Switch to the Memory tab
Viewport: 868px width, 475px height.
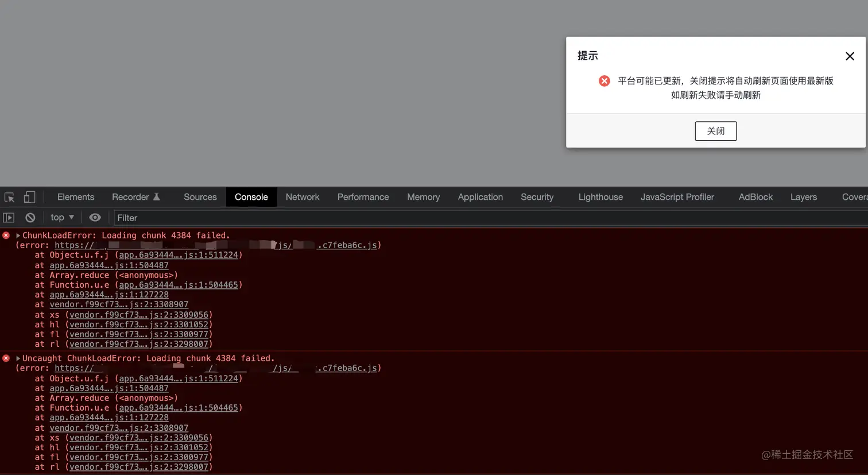click(x=424, y=197)
